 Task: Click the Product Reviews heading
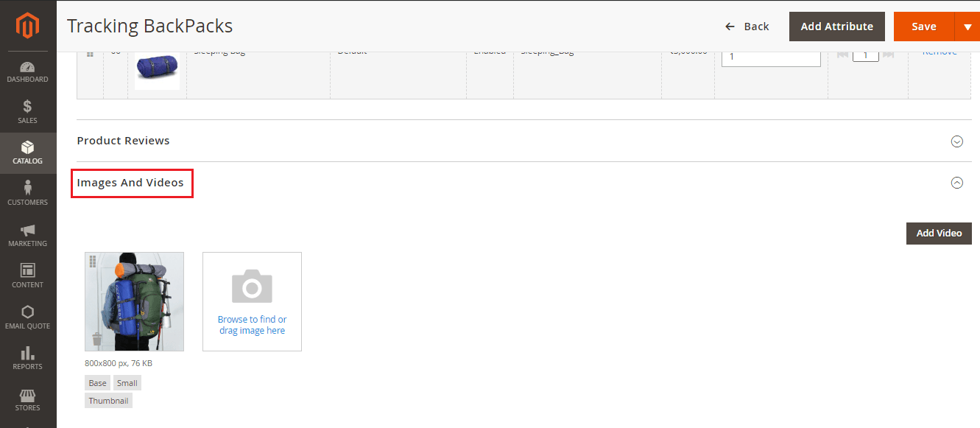[123, 141]
